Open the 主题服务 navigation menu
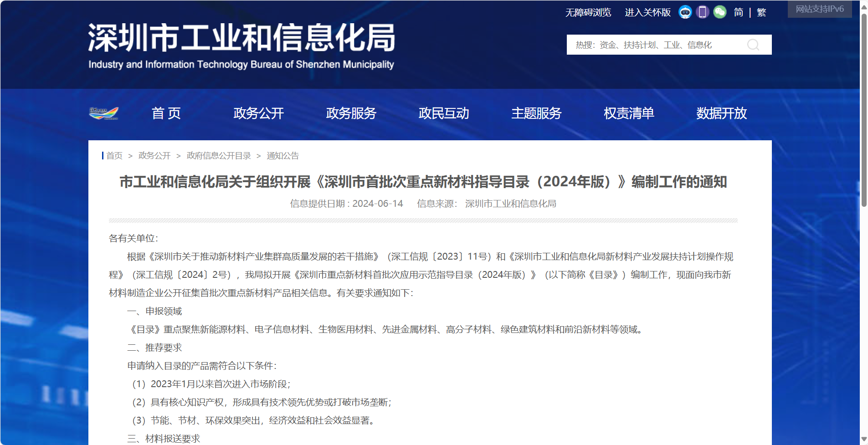The height and width of the screenshot is (445, 868). pyautogui.click(x=536, y=113)
